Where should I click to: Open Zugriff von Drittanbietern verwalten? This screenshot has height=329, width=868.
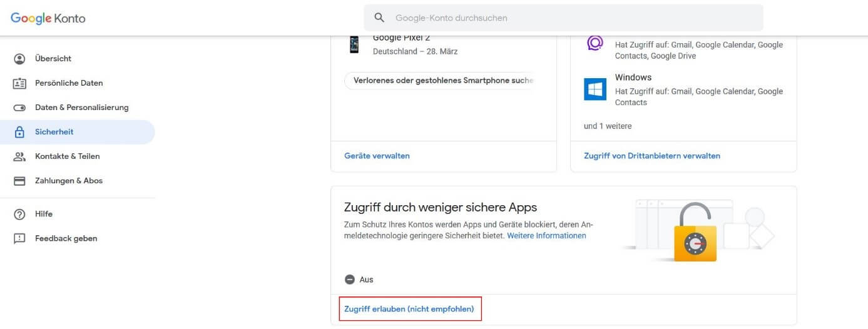(x=652, y=156)
